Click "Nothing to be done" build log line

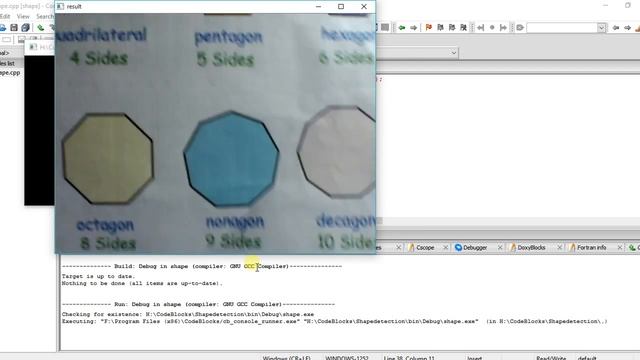(142, 283)
